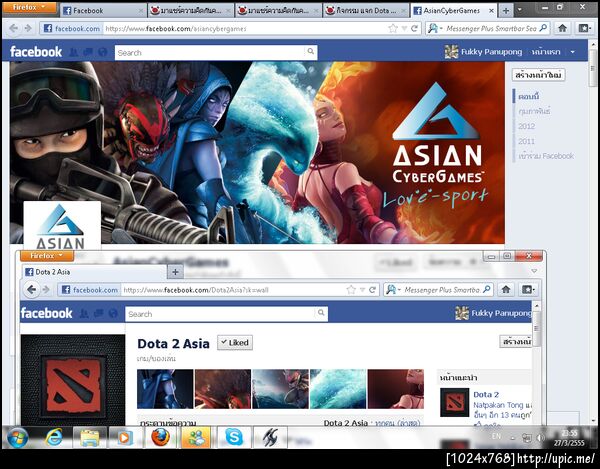
Task: Click search magnifier on Dota 2 Asia page
Action: tap(321, 313)
